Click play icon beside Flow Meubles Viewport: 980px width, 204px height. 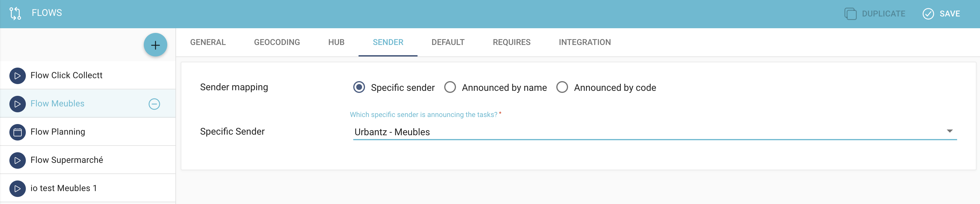18,104
